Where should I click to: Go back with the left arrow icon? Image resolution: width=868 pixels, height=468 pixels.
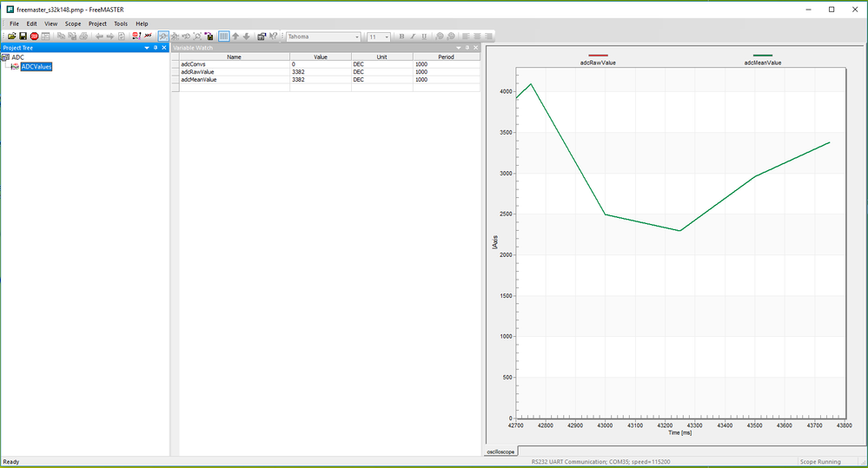[98, 36]
